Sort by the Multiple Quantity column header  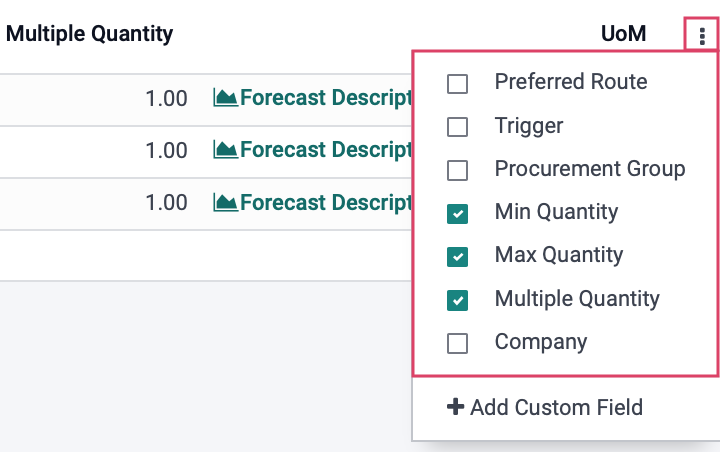[90, 34]
